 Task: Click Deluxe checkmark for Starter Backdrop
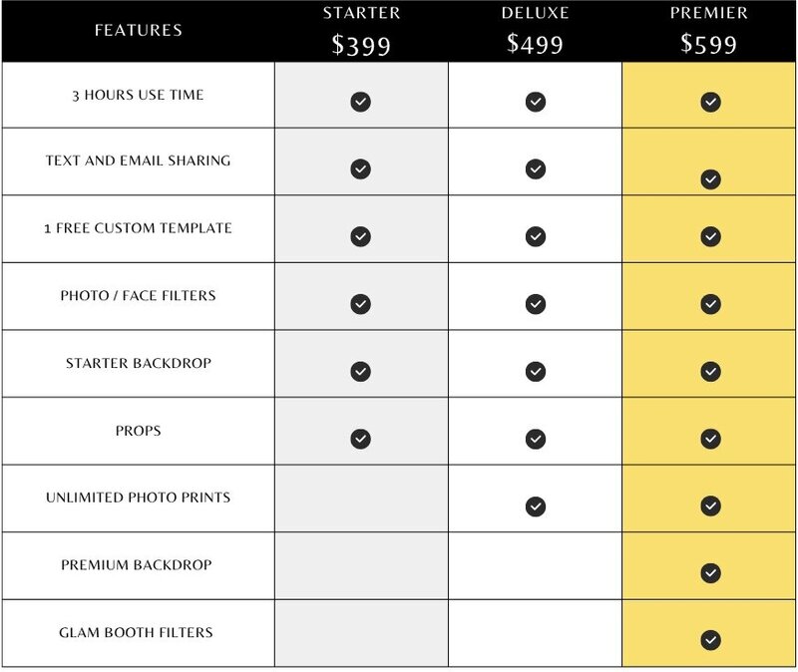536,371
